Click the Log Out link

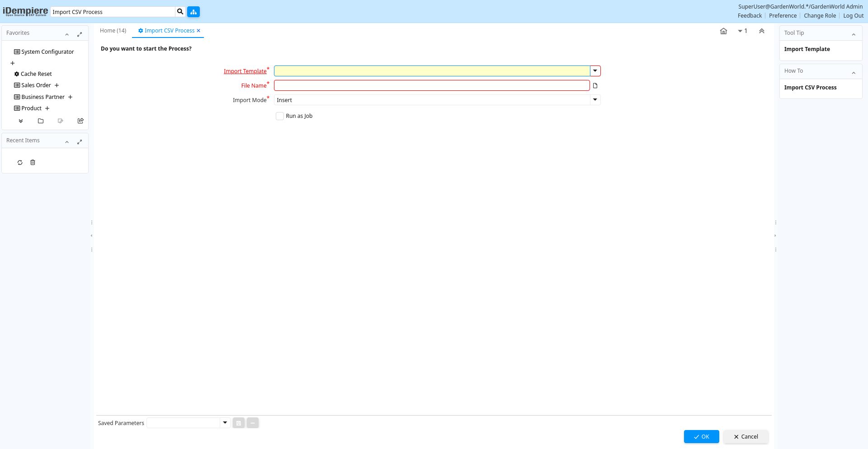853,16
